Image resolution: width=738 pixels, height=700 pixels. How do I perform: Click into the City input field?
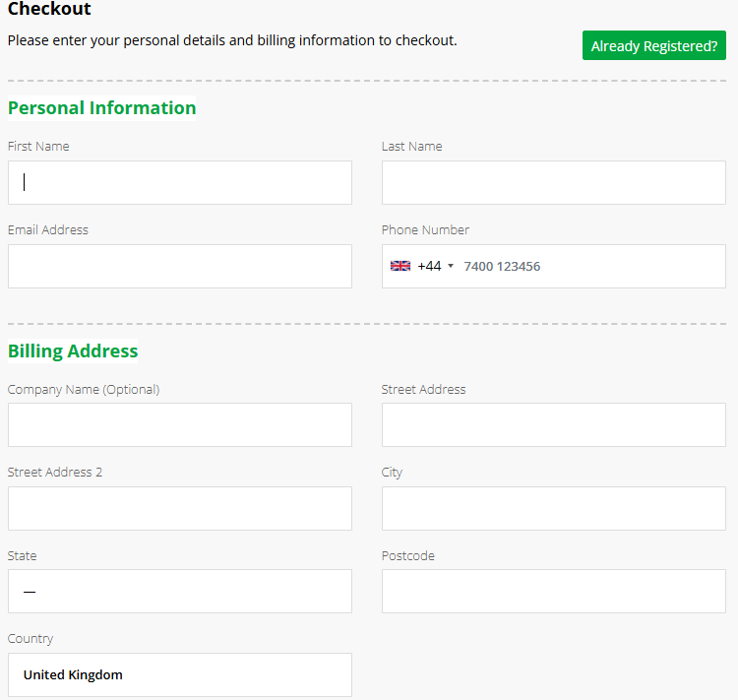point(553,508)
